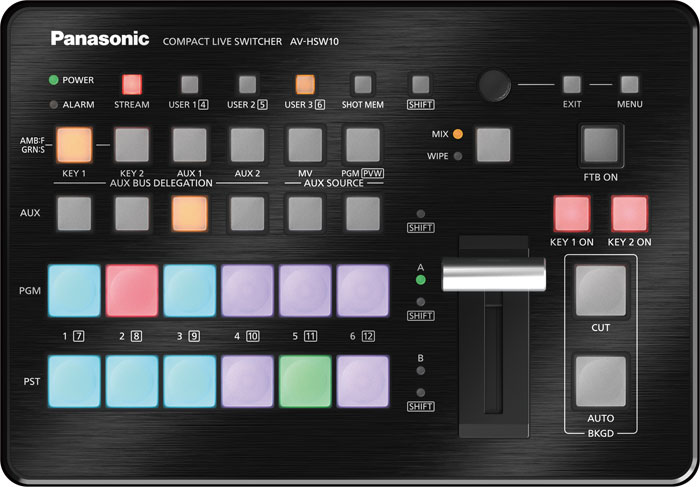The height and width of the screenshot is (487, 700).
Task: Select PST source 1 blue button
Action: click(x=74, y=382)
